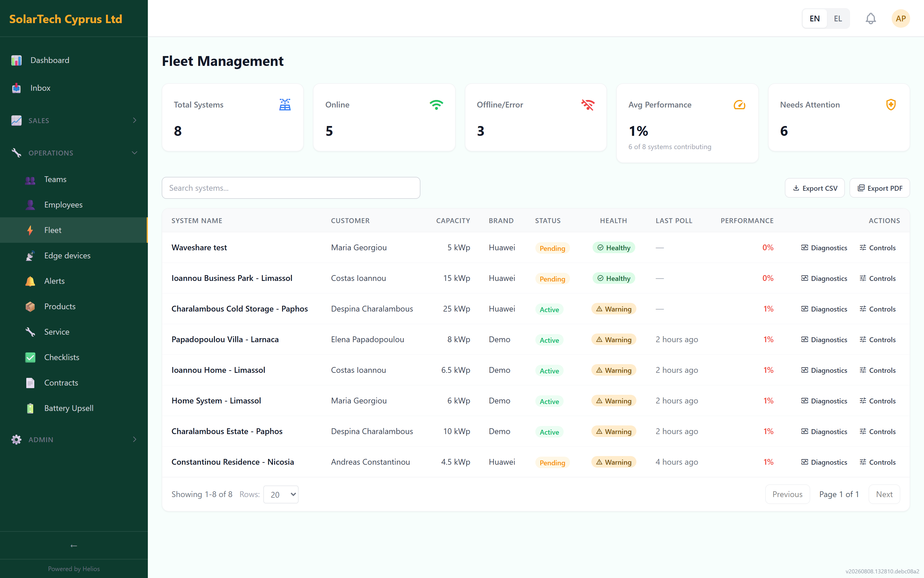
Task: Go to Edge devices page
Action: pos(74,256)
